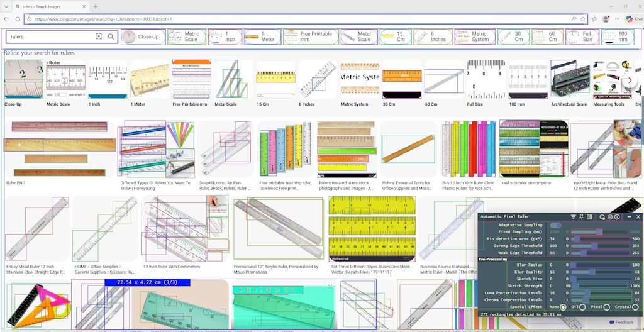Screen dimensions: 644x332
Task: View site information lock icon
Action: tap(29, 19)
